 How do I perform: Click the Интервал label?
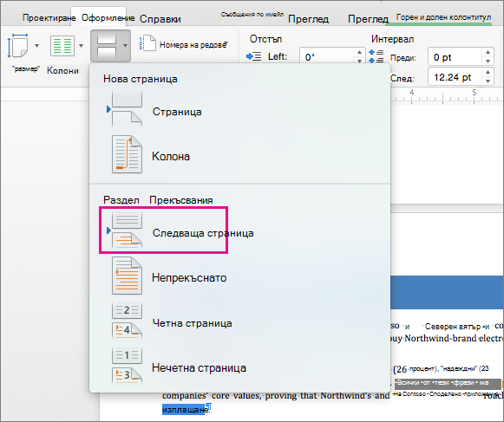[392, 39]
